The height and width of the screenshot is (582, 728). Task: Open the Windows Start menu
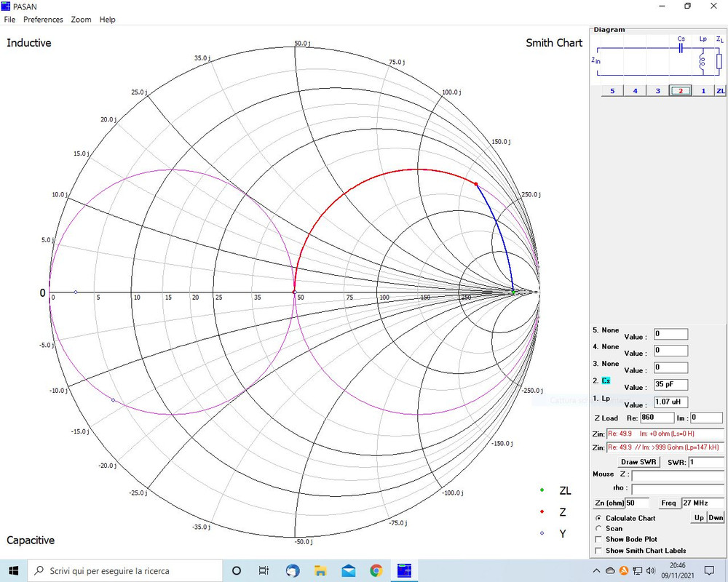[x=13, y=570]
